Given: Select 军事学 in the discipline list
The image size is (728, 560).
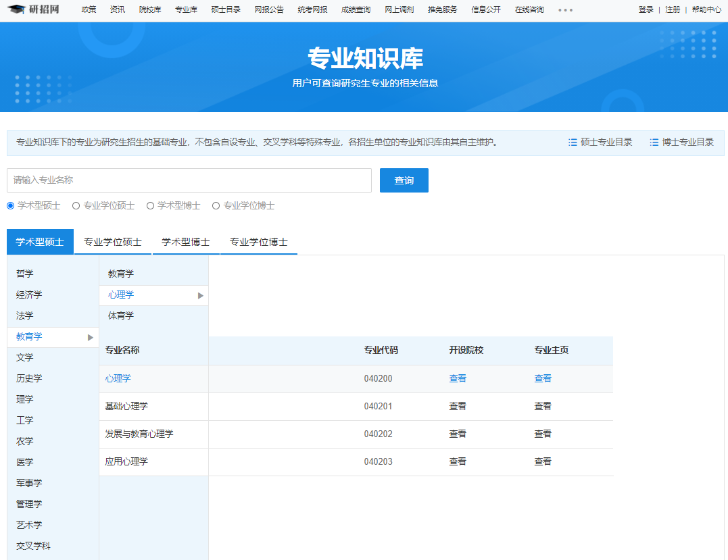Looking at the screenshot, I should 29,483.
